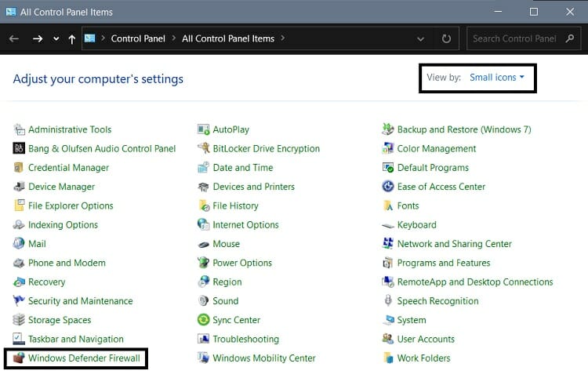Click the Device Manager icon

pyautogui.click(x=20, y=187)
